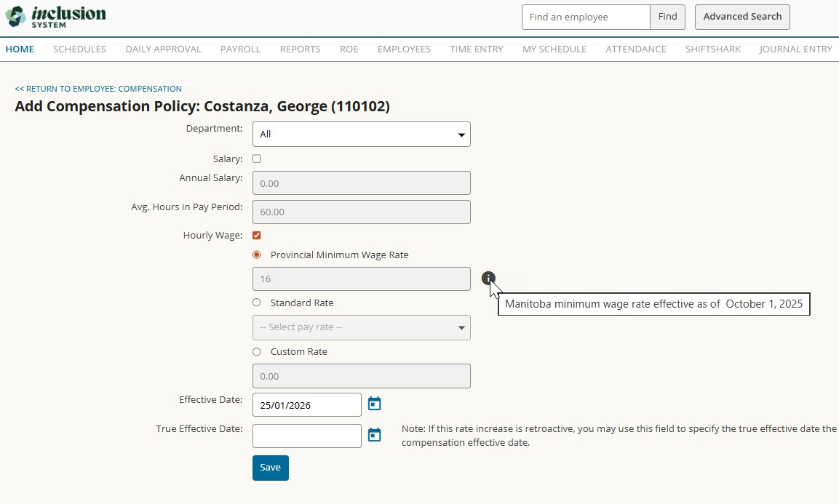Toggle the Salary checkbox
This screenshot has width=839, height=504.
[x=257, y=159]
